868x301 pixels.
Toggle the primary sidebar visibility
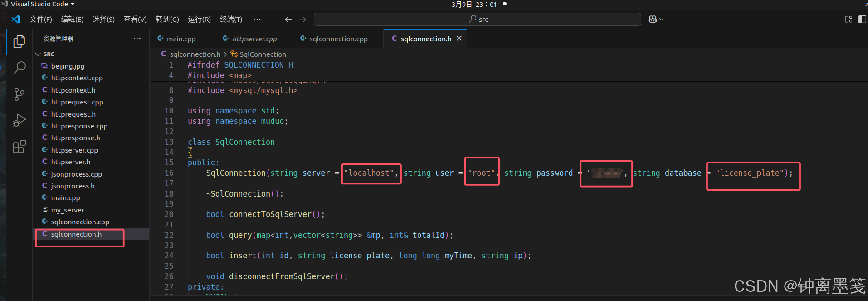pyautogui.click(x=862, y=20)
